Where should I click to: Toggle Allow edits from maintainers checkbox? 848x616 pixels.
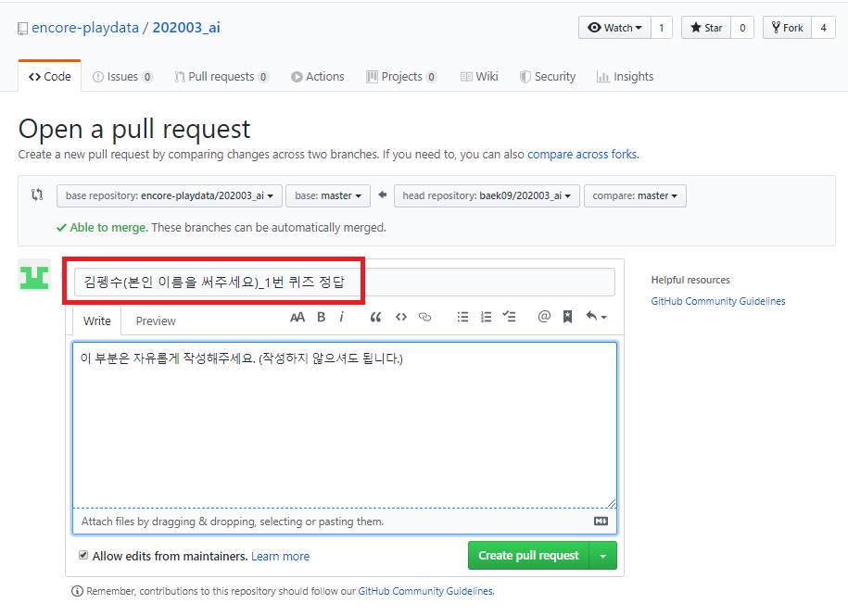(83, 555)
